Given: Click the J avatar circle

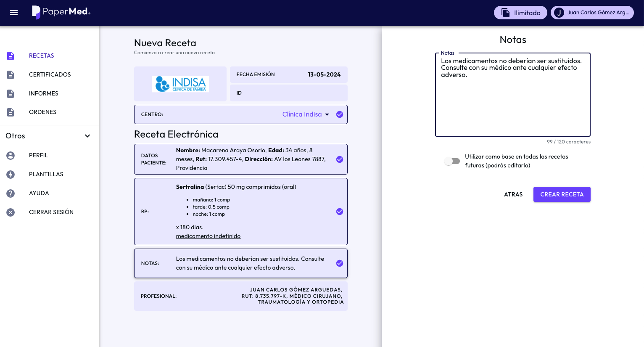Looking at the screenshot, I should tap(559, 13).
